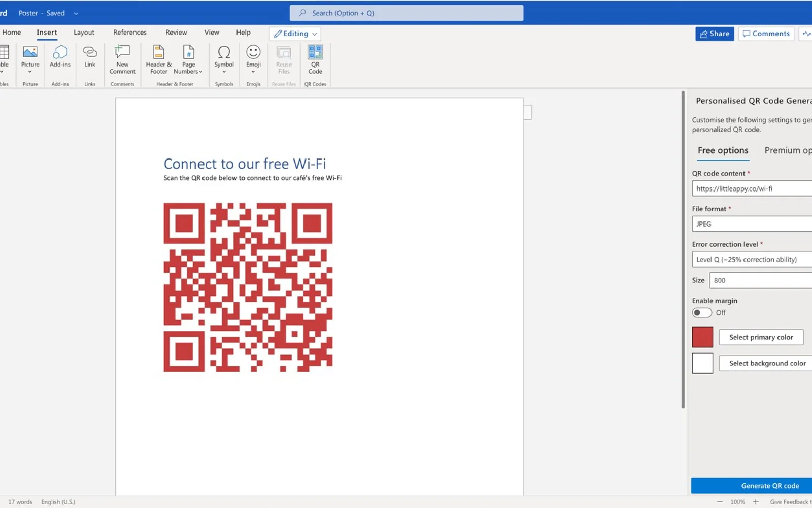Open the Review tab
The image size is (812, 508).
click(176, 33)
